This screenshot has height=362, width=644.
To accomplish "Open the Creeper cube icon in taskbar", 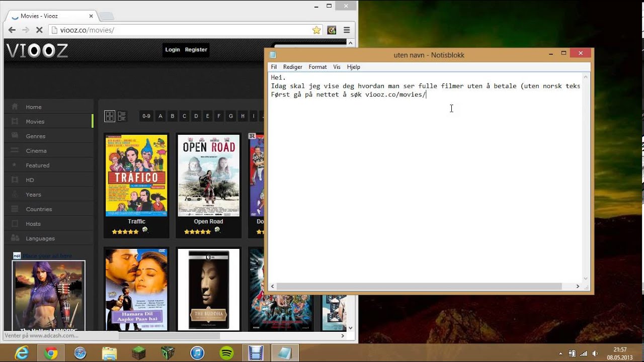I will pos(168,353).
